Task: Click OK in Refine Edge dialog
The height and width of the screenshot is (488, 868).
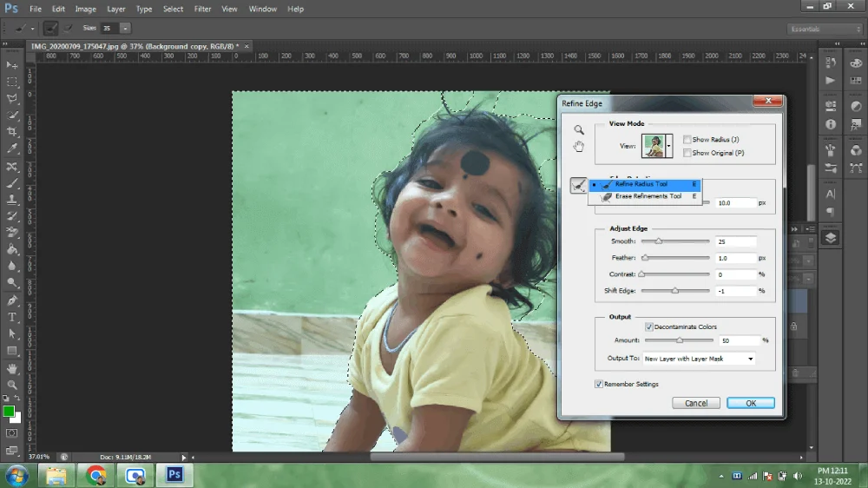Action: coord(751,403)
